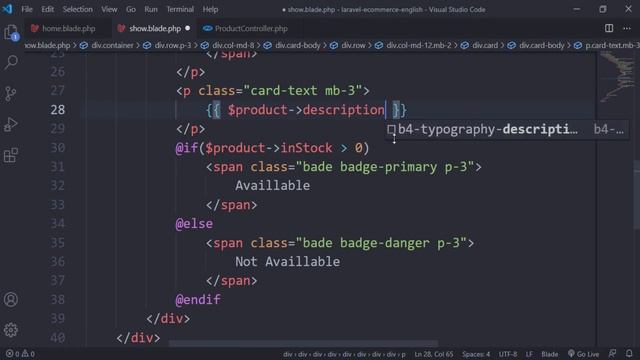Viewport: 640px width, 360px height.
Task: Click the status bar div path breadcrumb
Action: pos(344,354)
